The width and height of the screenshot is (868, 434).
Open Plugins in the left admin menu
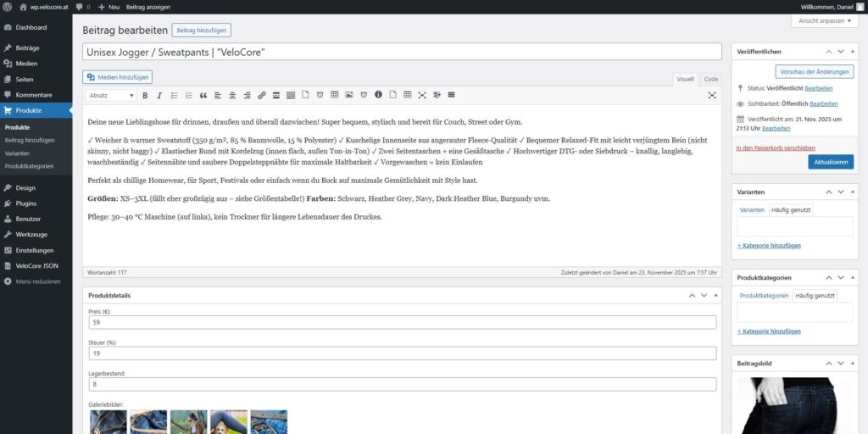pyautogui.click(x=25, y=203)
